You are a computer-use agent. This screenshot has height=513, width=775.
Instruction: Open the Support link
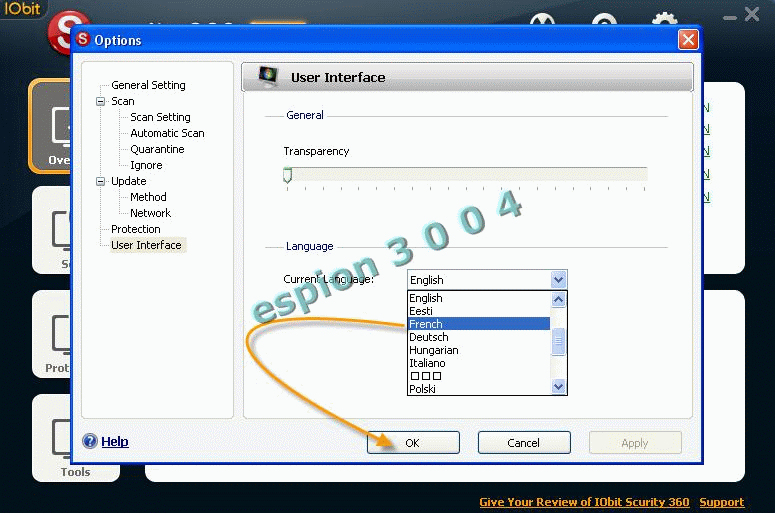[x=722, y=502]
